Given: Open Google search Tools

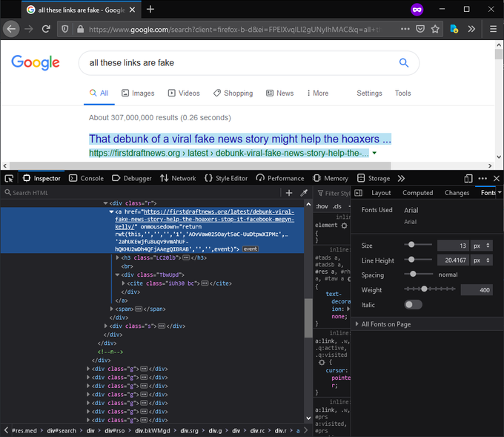Looking at the screenshot, I should click(402, 93).
